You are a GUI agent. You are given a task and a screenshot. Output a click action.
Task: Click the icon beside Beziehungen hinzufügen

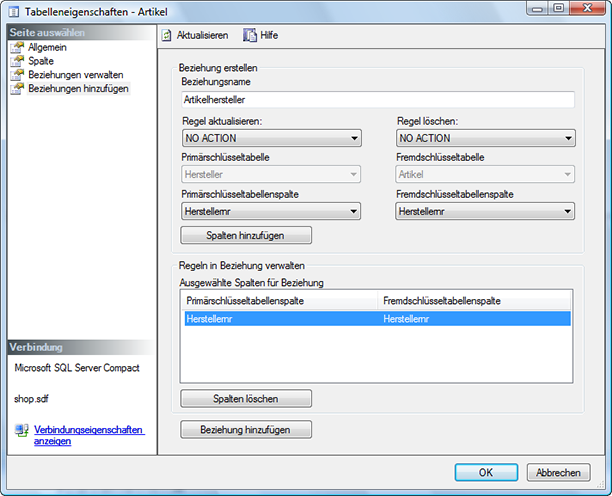[17, 89]
